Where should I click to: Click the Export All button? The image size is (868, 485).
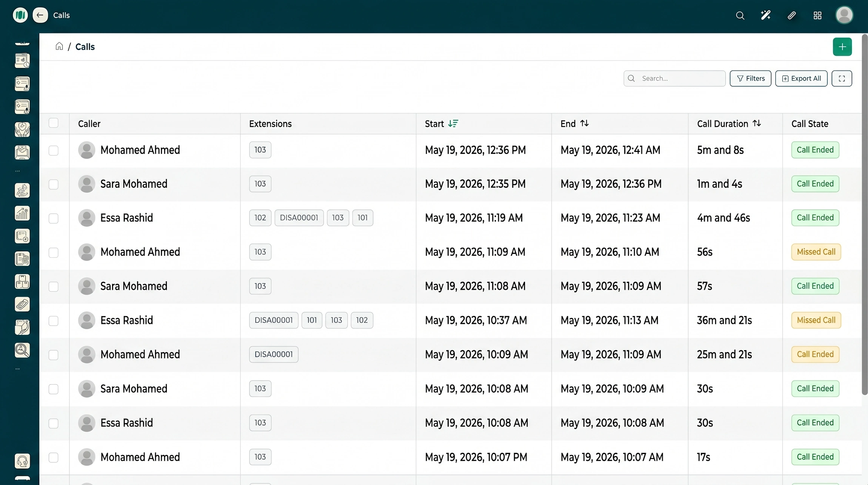click(x=801, y=78)
